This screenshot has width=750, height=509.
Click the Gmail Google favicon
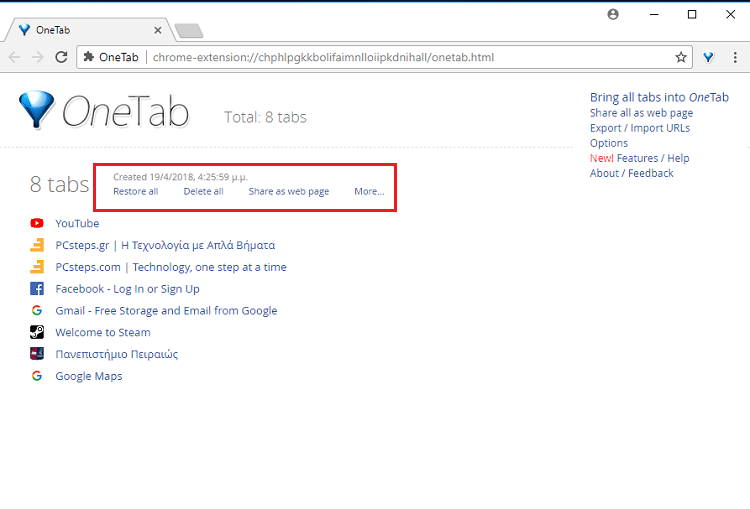37,310
